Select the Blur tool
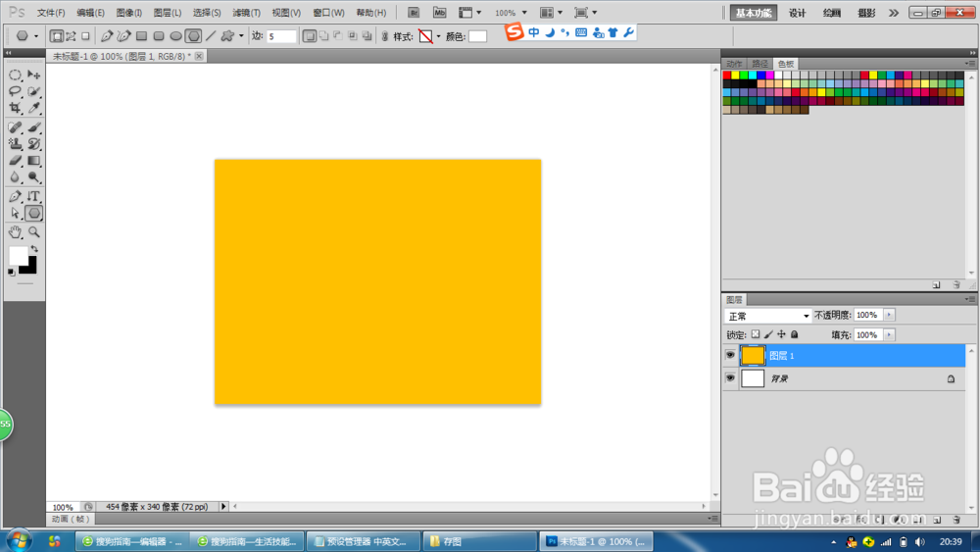980x552 pixels. [x=15, y=177]
